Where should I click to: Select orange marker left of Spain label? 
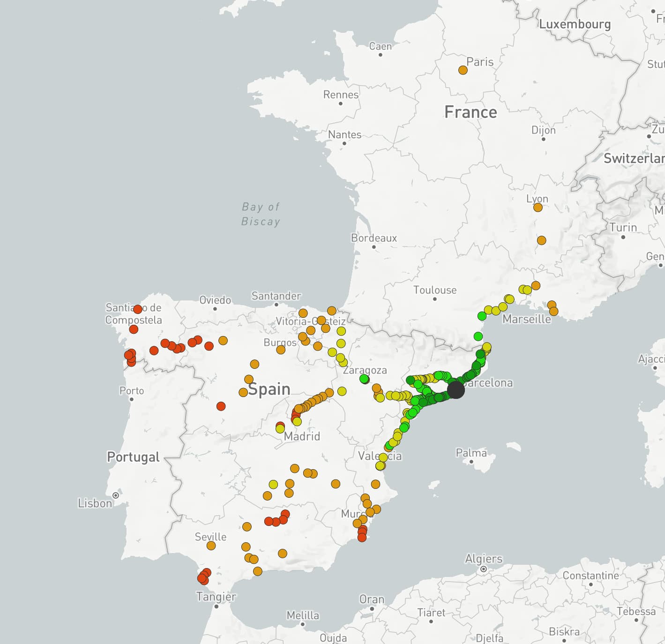point(243,392)
